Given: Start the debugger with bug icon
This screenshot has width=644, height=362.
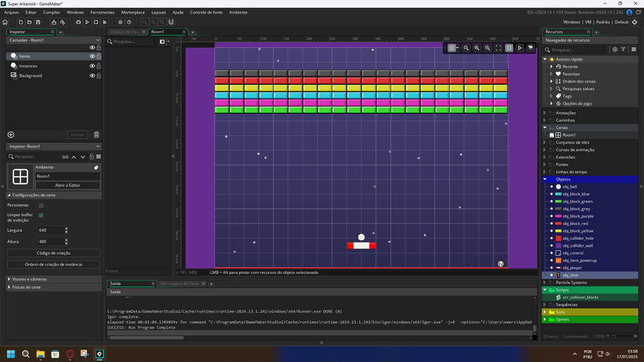Looking at the screenshot, I should click(79, 22).
